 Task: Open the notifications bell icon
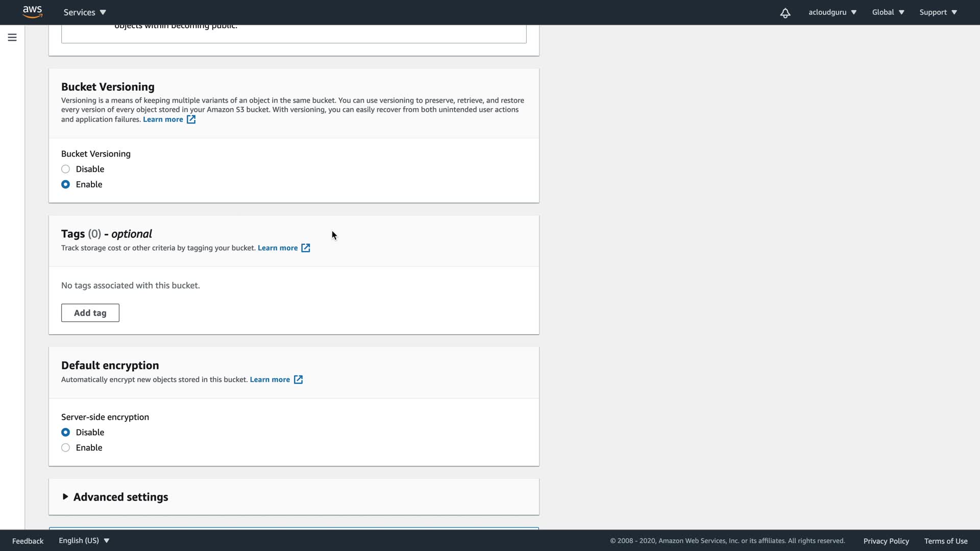pos(785,13)
